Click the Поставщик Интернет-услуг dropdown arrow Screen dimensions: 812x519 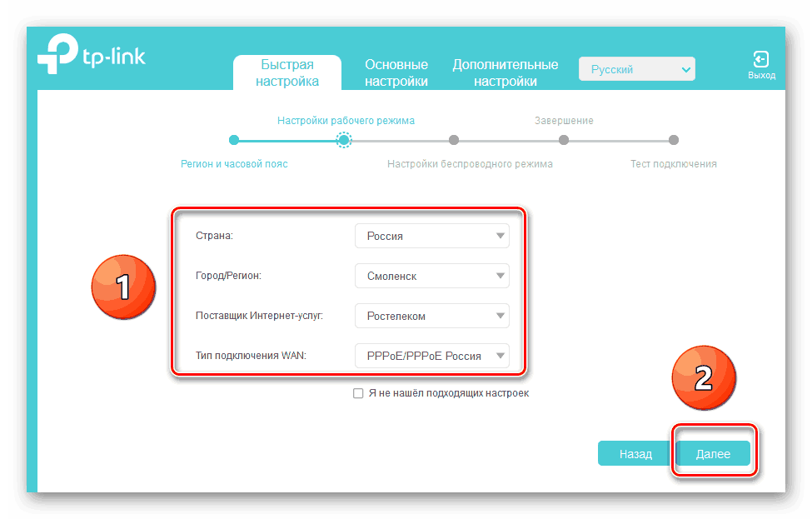pyautogui.click(x=501, y=316)
